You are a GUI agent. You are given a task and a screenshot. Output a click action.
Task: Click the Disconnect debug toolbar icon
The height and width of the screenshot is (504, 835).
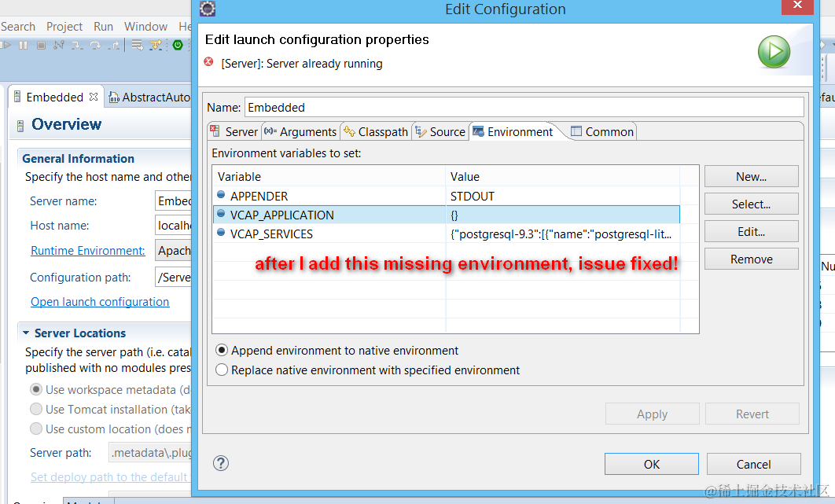[59, 46]
